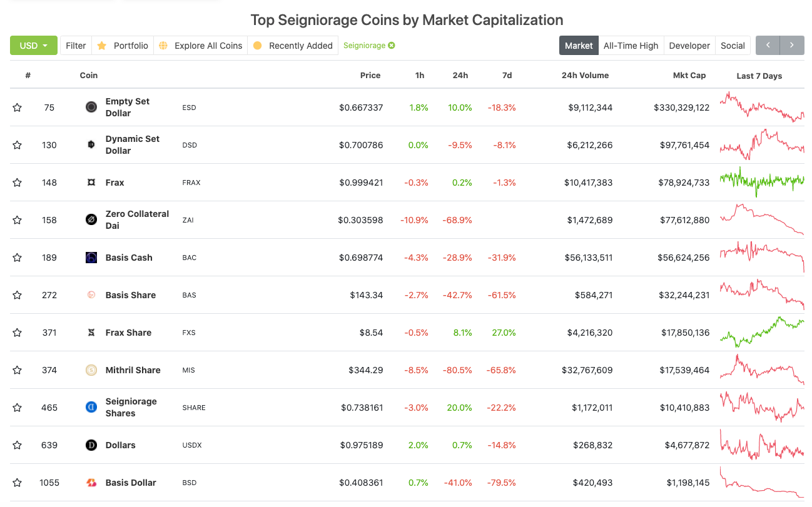Click the Basis Cash volume $56,133,511

click(x=586, y=258)
